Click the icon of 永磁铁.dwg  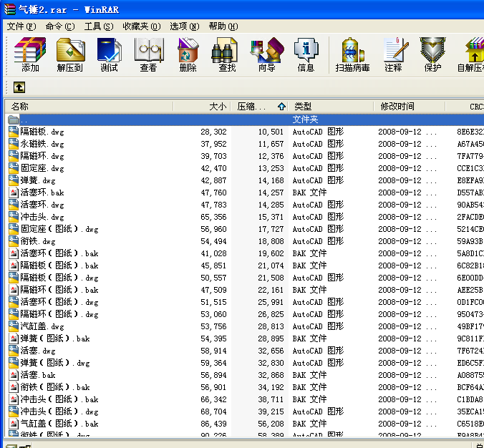click(x=14, y=144)
